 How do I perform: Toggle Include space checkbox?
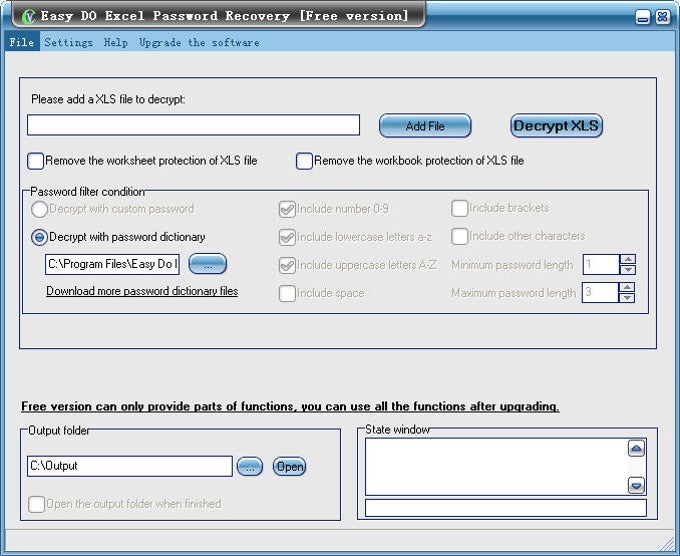click(287, 294)
